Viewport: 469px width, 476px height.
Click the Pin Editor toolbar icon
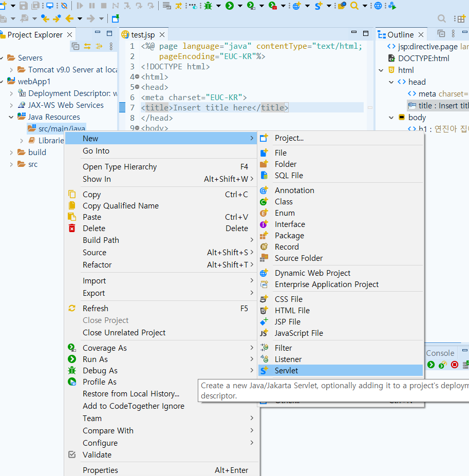point(116,18)
